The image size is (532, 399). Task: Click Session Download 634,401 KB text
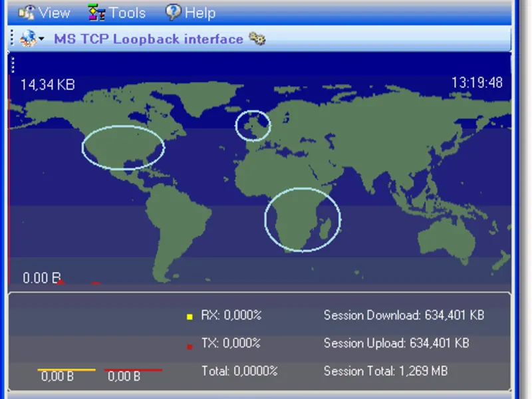404,315
